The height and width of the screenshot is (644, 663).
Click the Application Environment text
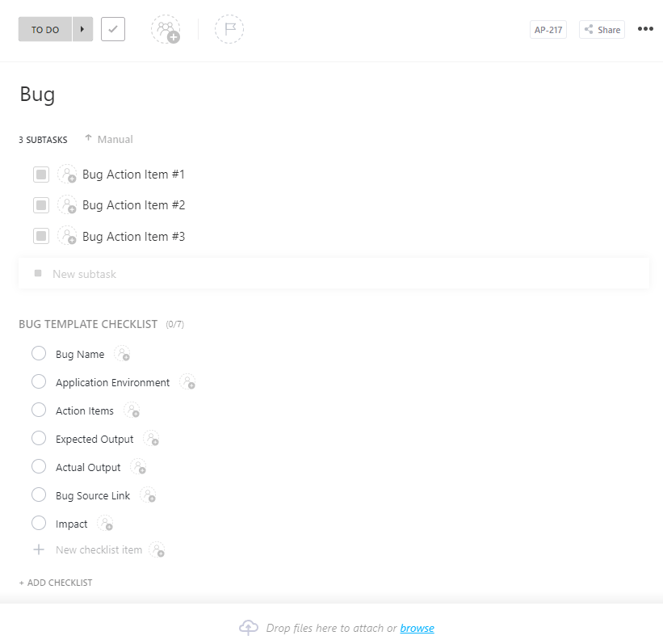[112, 382]
